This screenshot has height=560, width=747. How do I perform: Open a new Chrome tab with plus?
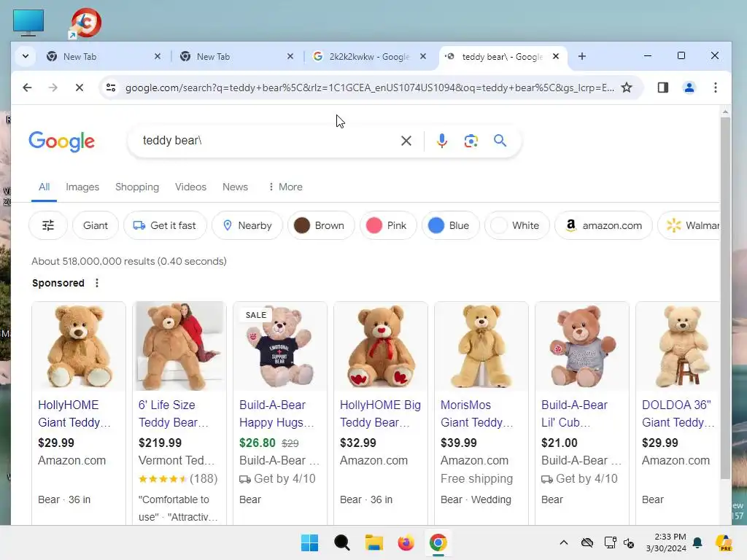click(x=581, y=56)
